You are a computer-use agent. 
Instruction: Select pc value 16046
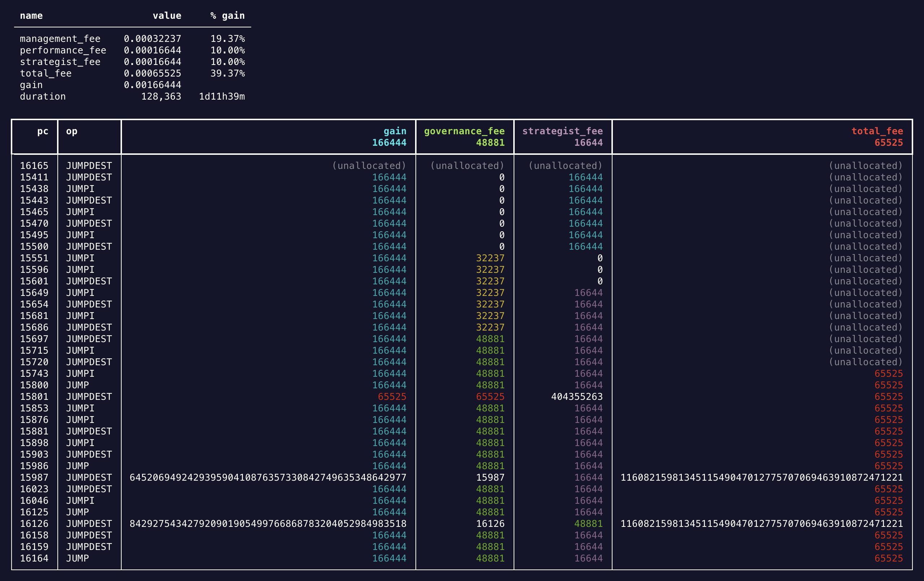(x=34, y=501)
